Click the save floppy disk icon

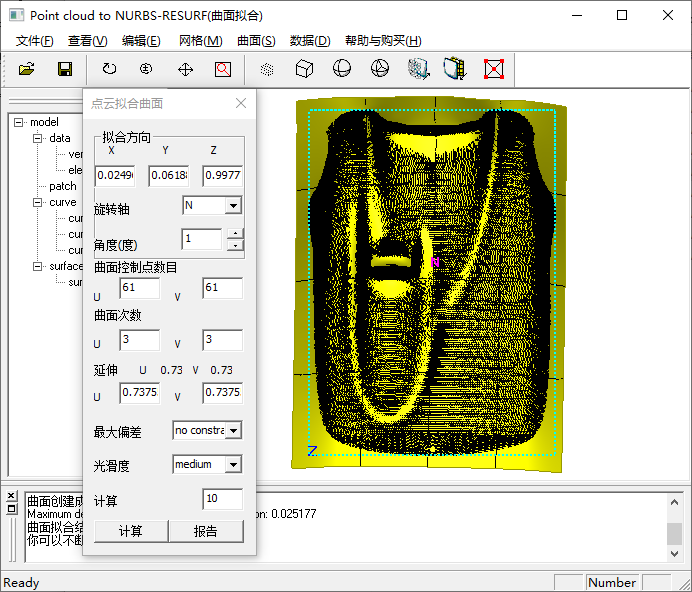pos(65,69)
